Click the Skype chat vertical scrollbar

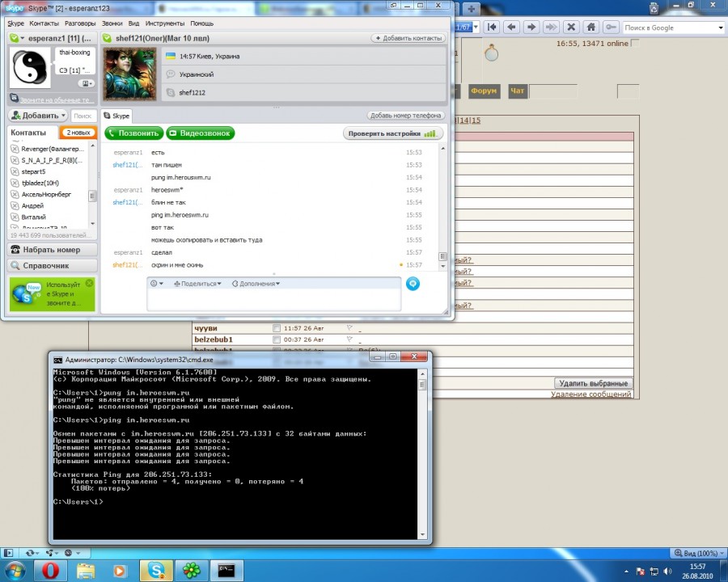[x=443, y=207]
